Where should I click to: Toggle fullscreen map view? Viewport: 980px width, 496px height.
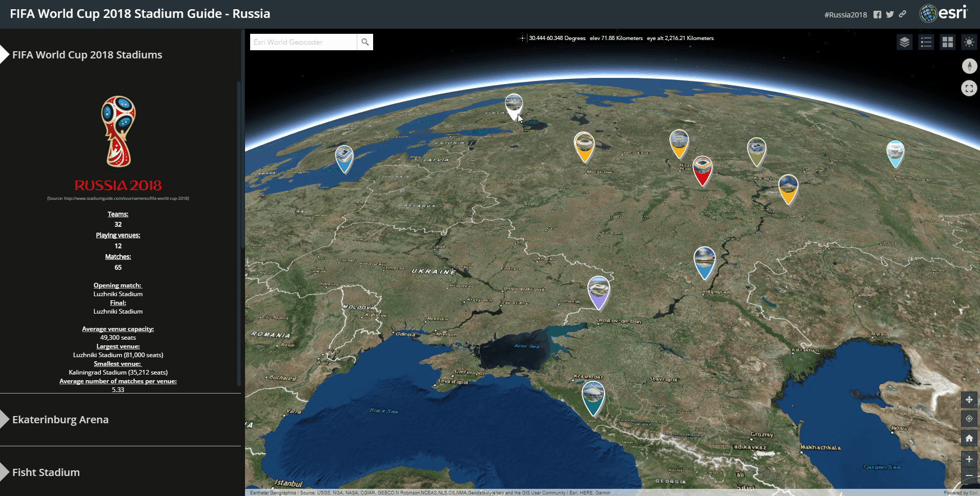coord(969,88)
